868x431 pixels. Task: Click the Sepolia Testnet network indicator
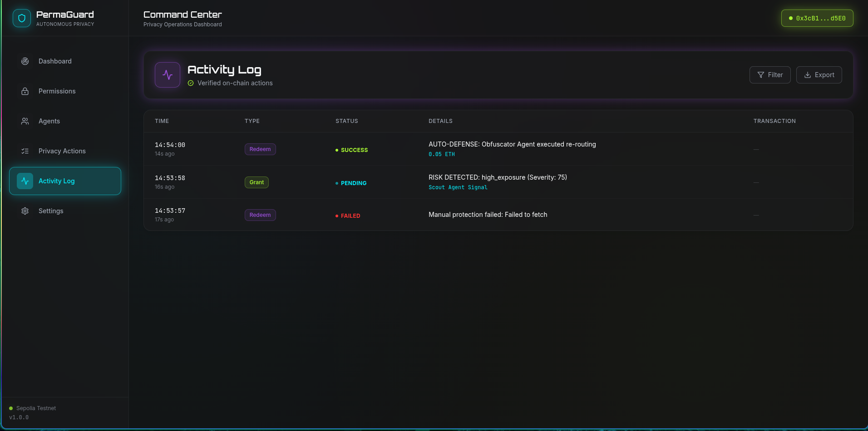click(x=35, y=408)
